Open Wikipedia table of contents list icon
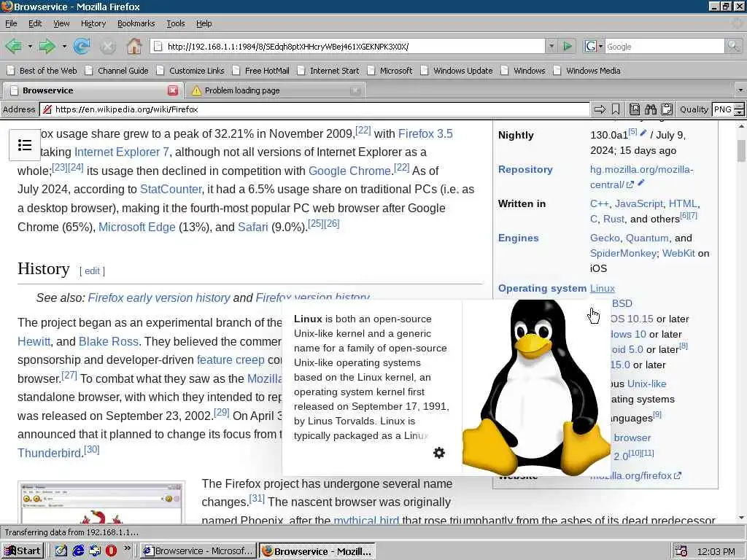Viewport: 747px width, 560px height. click(x=25, y=145)
